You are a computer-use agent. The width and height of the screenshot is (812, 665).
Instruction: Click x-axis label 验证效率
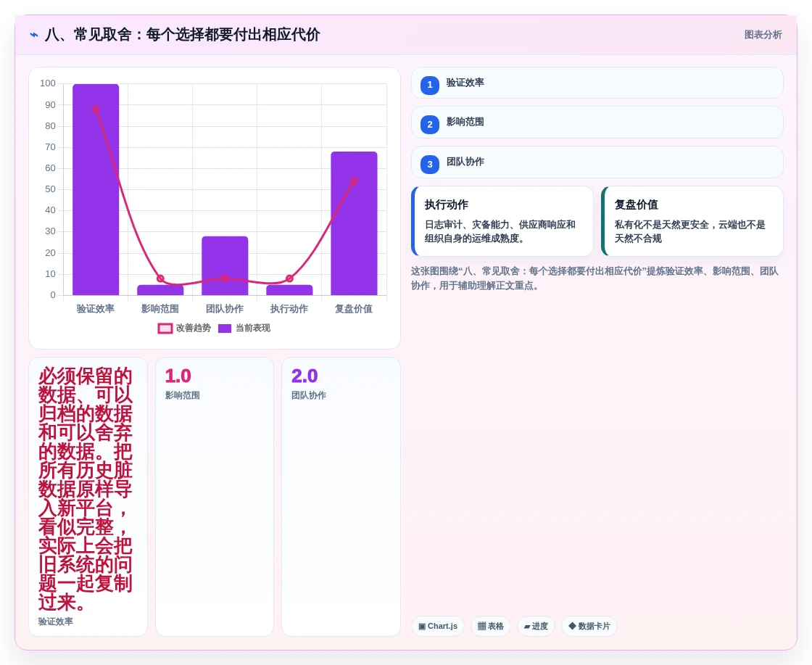click(x=96, y=309)
